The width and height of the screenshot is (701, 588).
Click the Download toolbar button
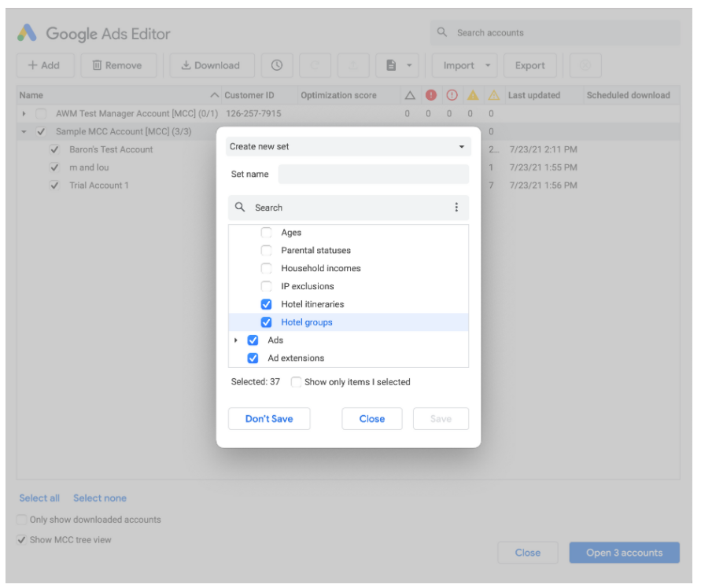pyautogui.click(x=212, y=65)
